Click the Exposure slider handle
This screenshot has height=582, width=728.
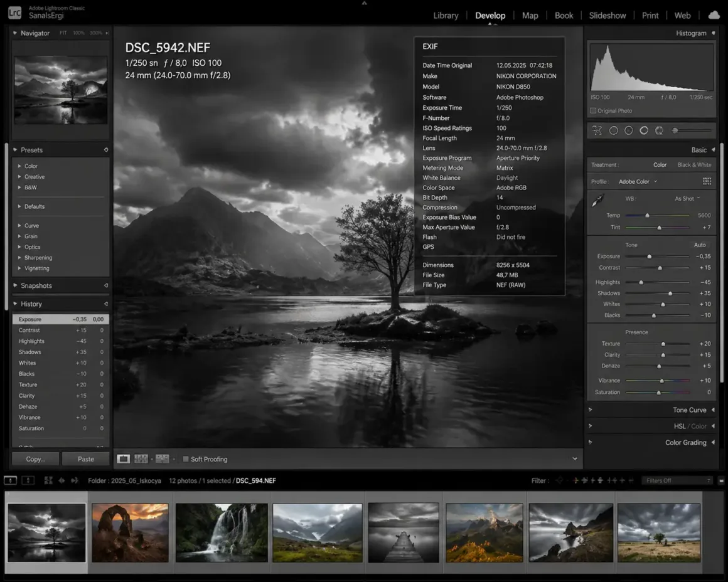(650, 257)
